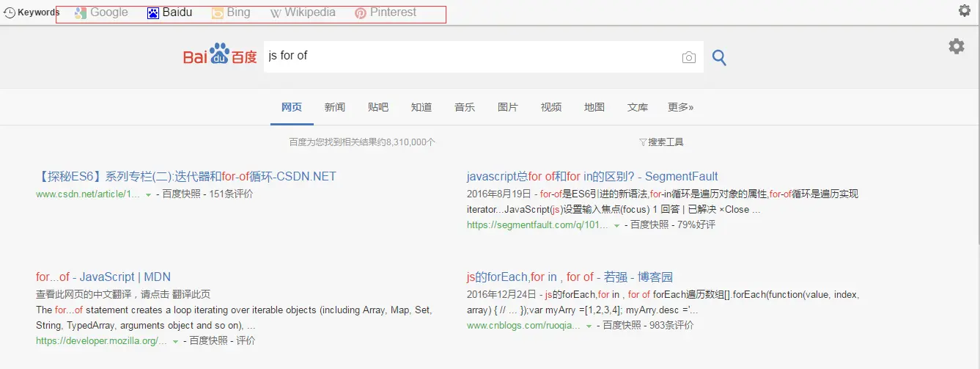The image size is (980, 369).
Task: Expand dropdown arrow next to csdn URL
Action: click(x=148, y=195)
